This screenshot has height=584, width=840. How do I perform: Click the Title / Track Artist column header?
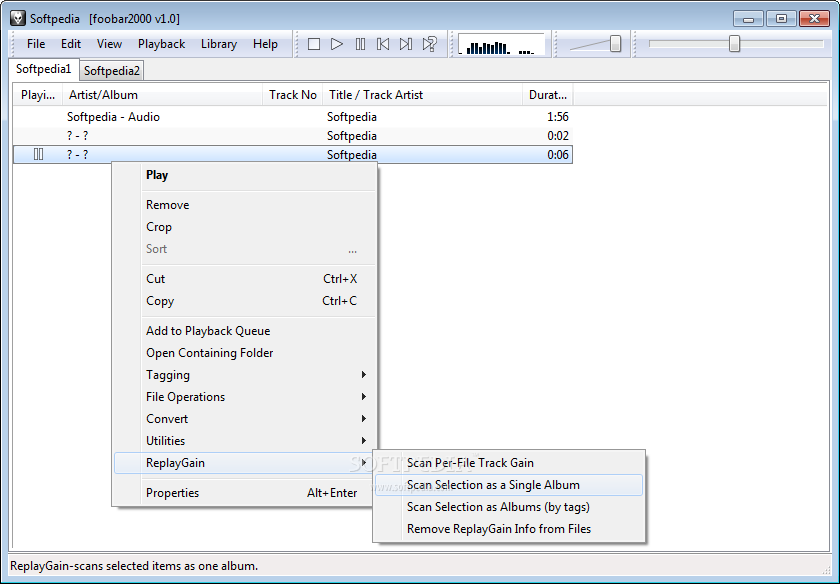(423, 95)
